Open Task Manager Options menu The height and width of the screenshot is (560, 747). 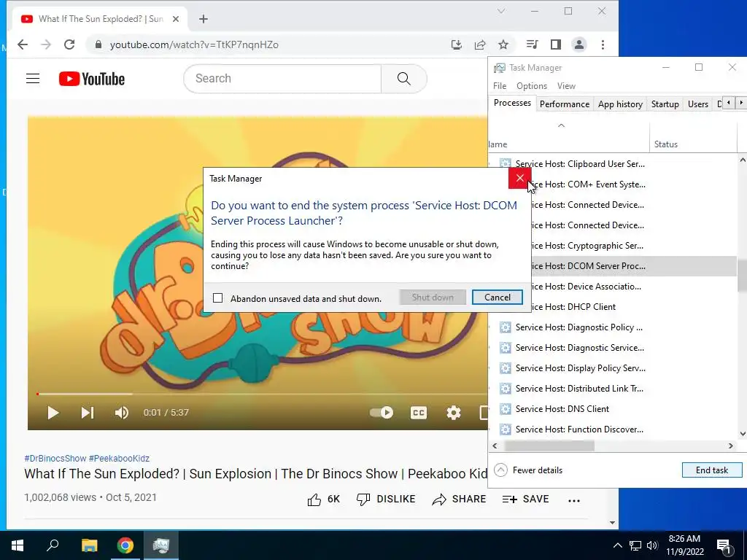coord(532,86)
